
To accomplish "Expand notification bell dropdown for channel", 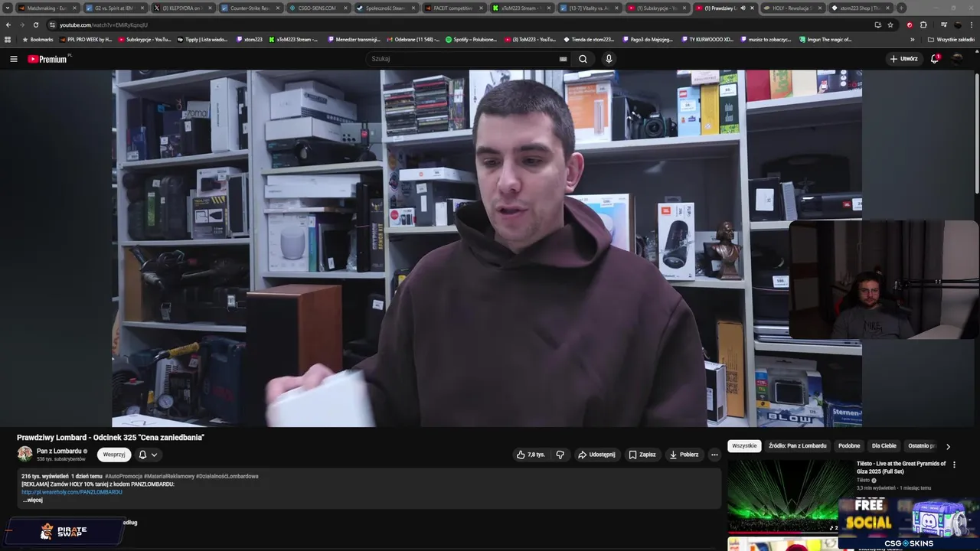I will 154,455.
